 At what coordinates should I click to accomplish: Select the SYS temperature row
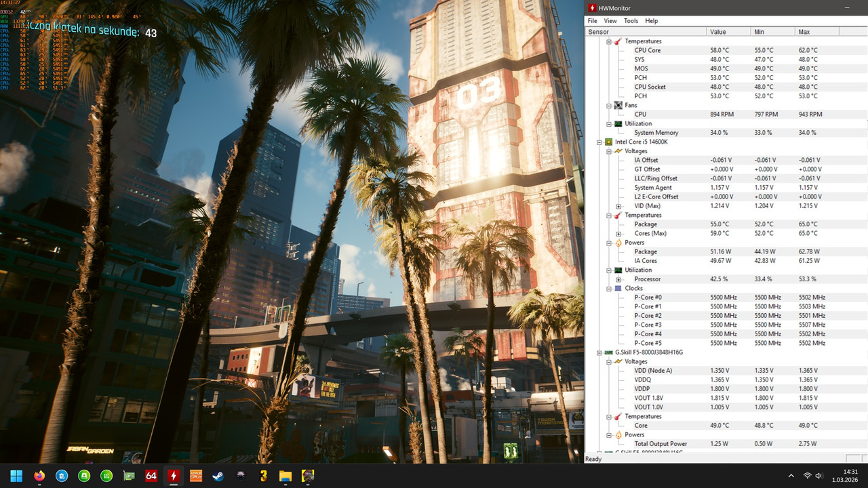(x=725, y=60)
